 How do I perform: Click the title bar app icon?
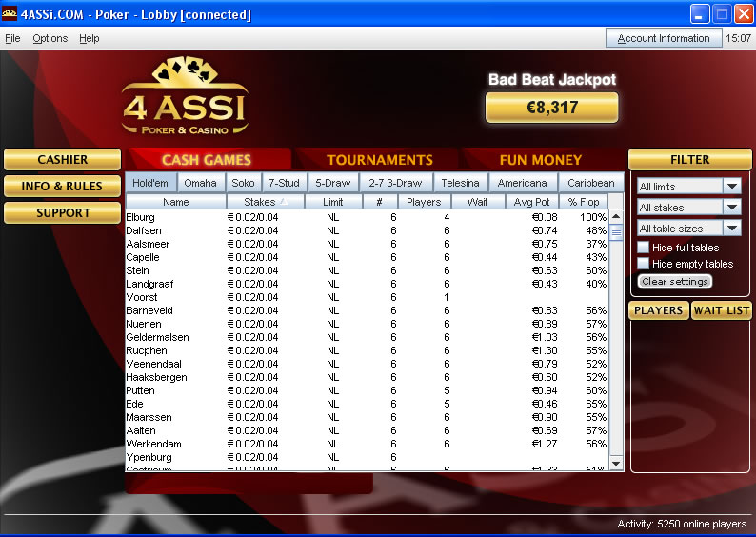(x=10, y=14)
